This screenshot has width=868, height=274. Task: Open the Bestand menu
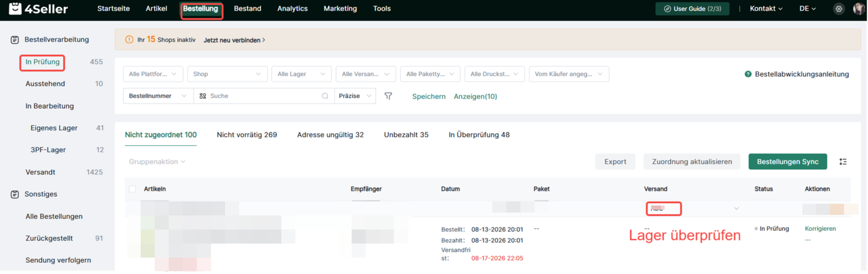(x=247, y=9)
